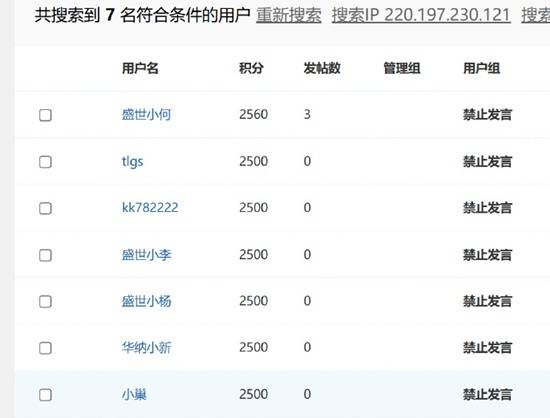
Task: Open username link tlgs
Action: [x=133, y=162]
